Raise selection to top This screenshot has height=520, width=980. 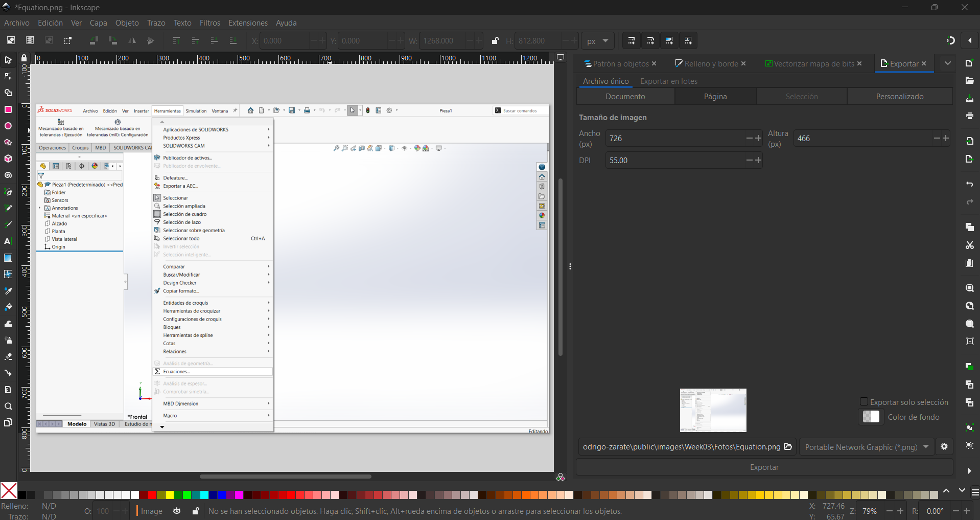click(x=176, y=40)
